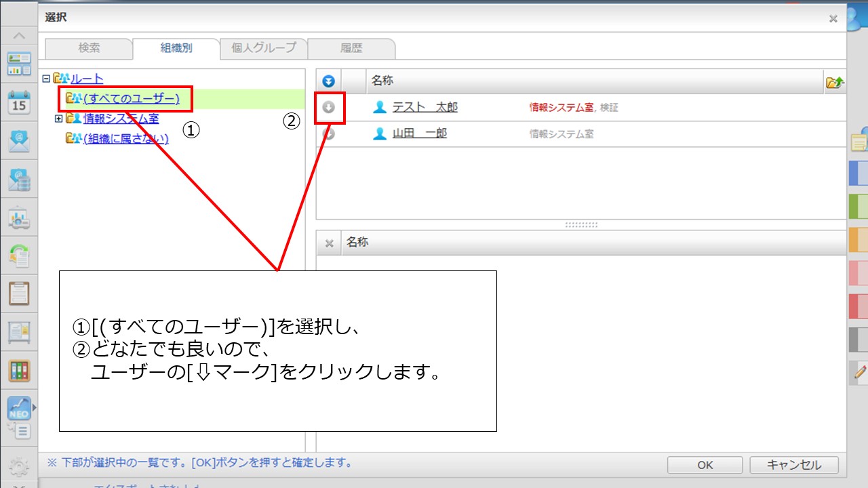Select (すべてのユーザー) in the tree
The height and width of the screenshot is (488, 868).
(x=132, y=99)
